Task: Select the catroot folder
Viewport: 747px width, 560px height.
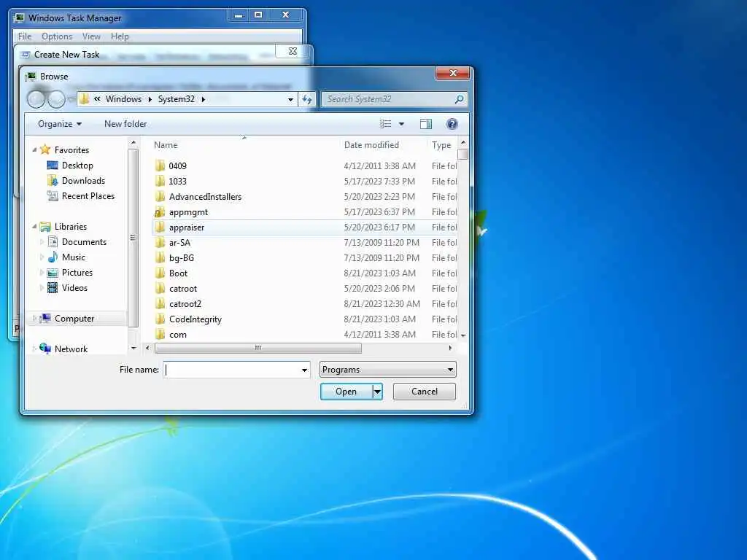Action: (183, 289)
